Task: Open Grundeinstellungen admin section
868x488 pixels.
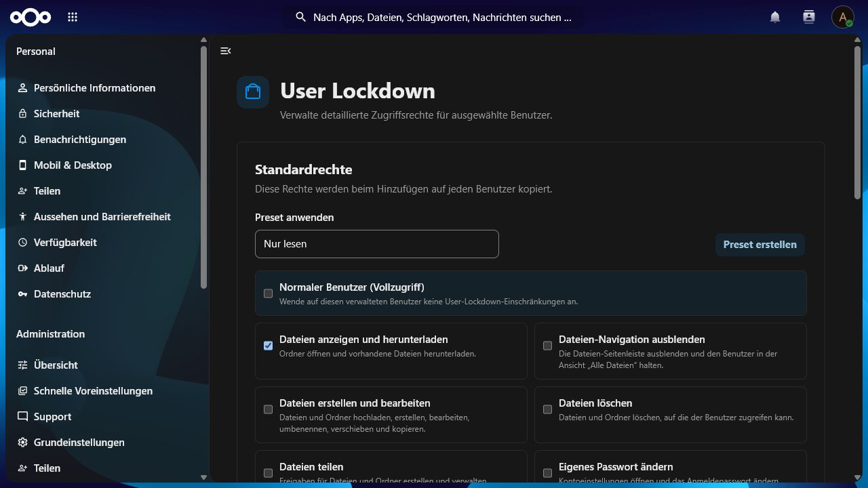Action: coord(102,443)
